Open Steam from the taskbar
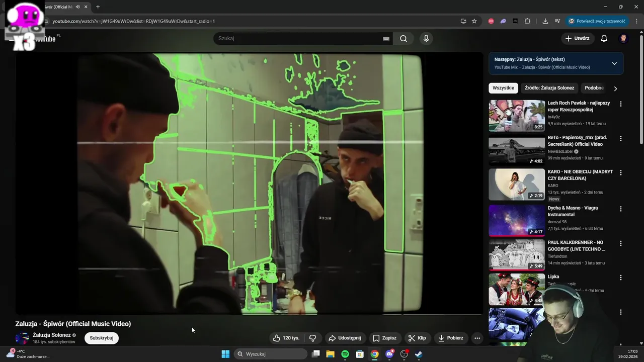Image resolution: width=644 pixels, height=362 pixels. coord(419,354)
